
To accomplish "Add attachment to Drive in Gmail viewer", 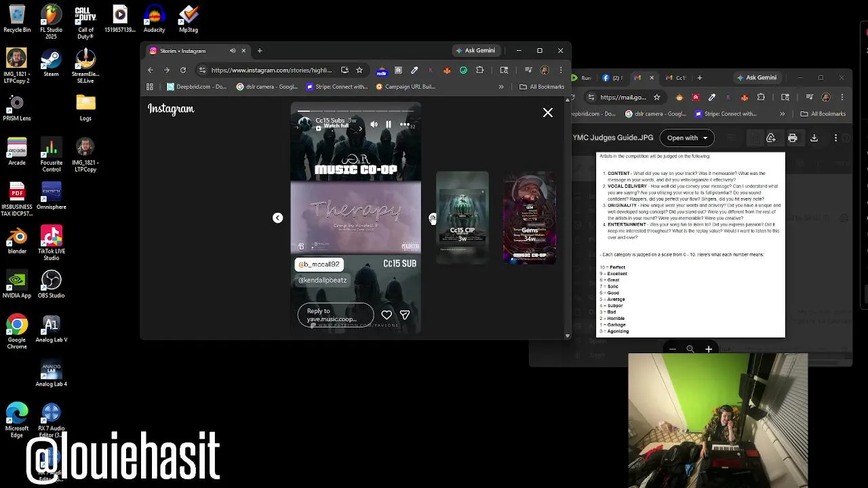I will point(771,138).
